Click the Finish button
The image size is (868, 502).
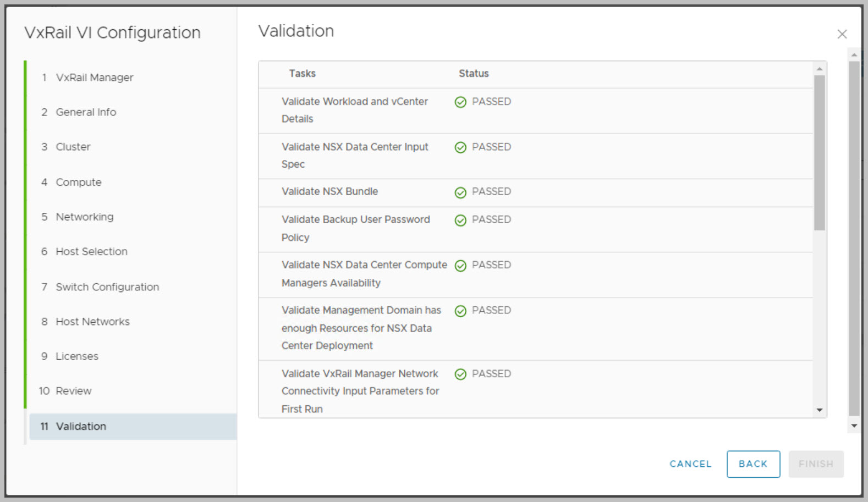[x=815, y=464]
